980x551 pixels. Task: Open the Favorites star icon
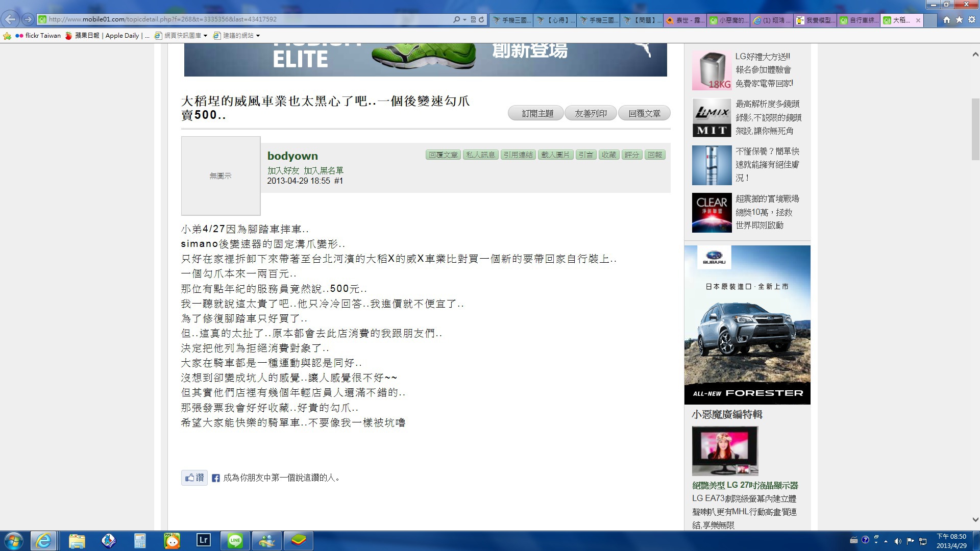click(x=959, y=19)
